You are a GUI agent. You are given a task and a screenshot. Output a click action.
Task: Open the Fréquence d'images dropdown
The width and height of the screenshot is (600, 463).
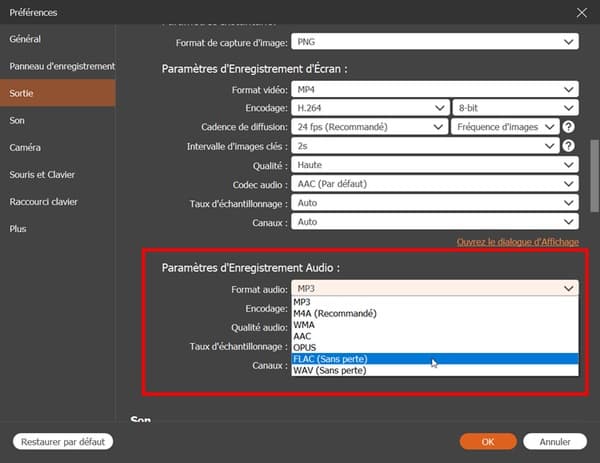(505, 127)
